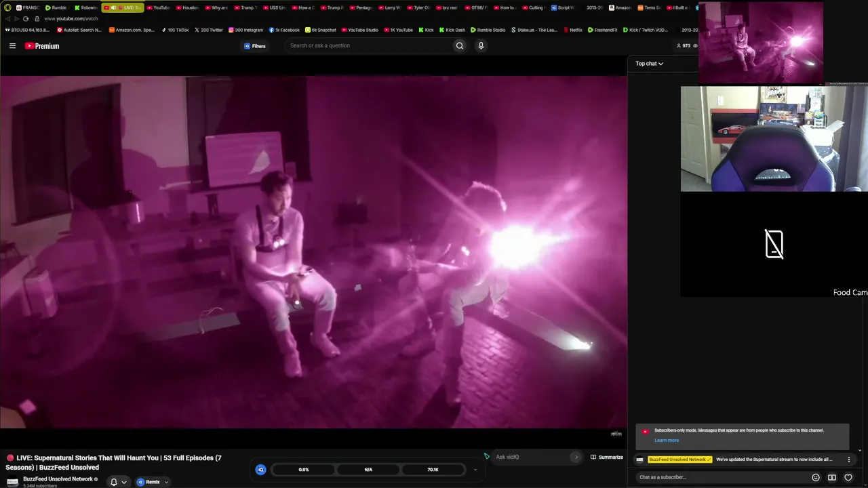Send a heart reaction in chat

click(848, 477)
